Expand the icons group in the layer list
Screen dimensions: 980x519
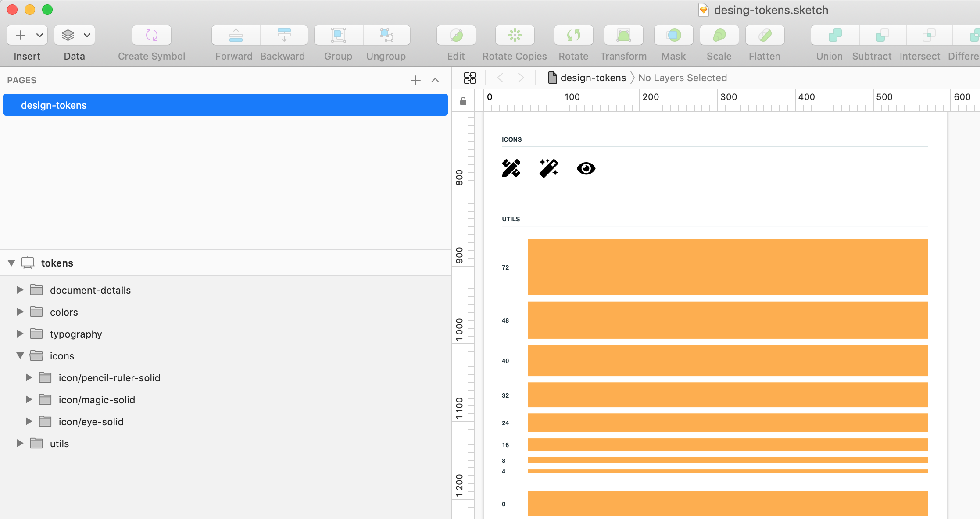point(20,355)
